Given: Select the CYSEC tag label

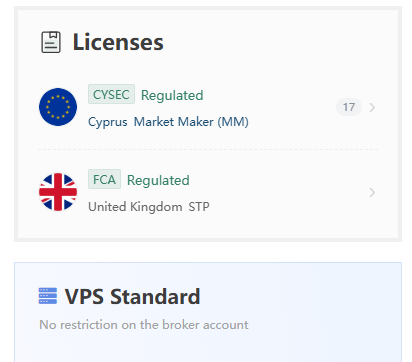Looking at the screenshot, I should click(111, 94).
